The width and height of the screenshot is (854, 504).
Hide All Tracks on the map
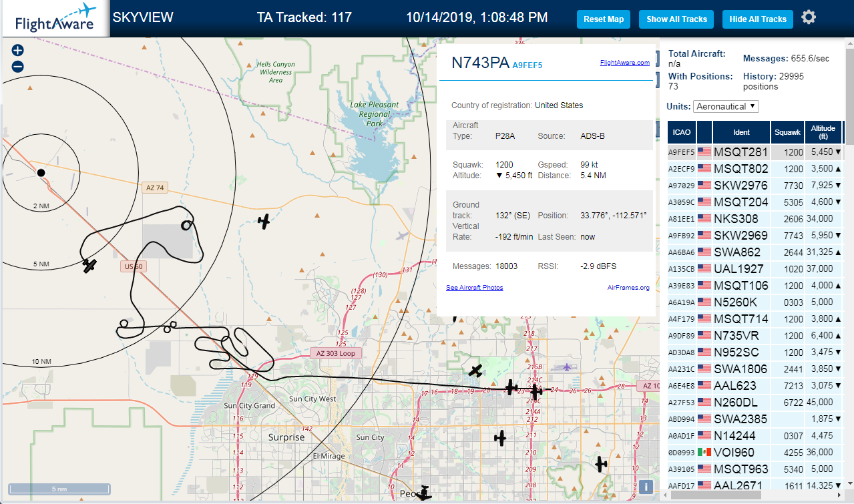tap(758, 19)
